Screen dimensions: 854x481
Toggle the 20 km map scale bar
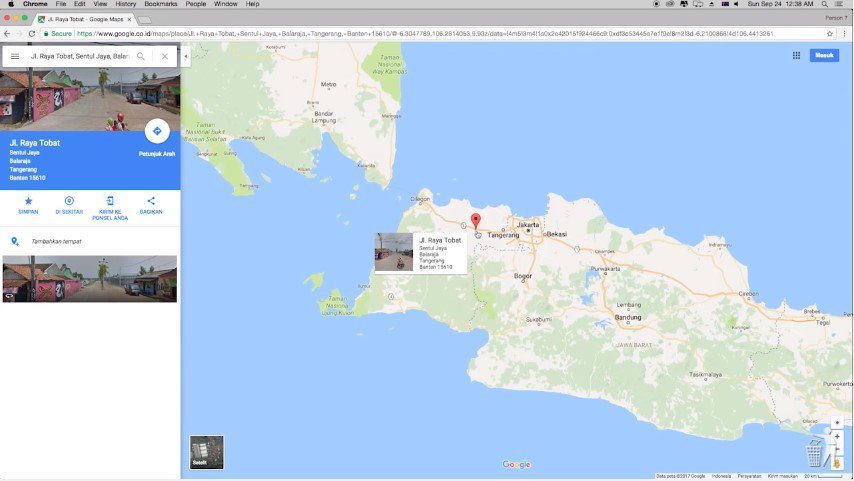click(824, 476)
